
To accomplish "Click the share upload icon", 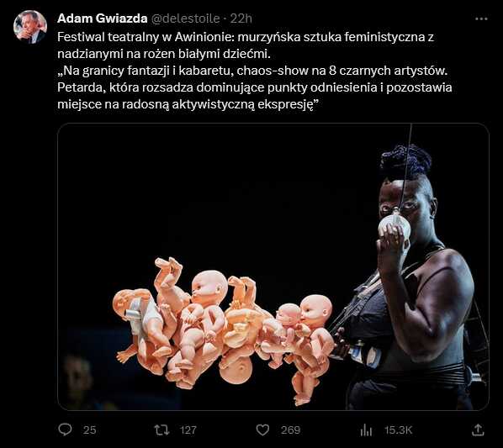I will pos(478,430).
